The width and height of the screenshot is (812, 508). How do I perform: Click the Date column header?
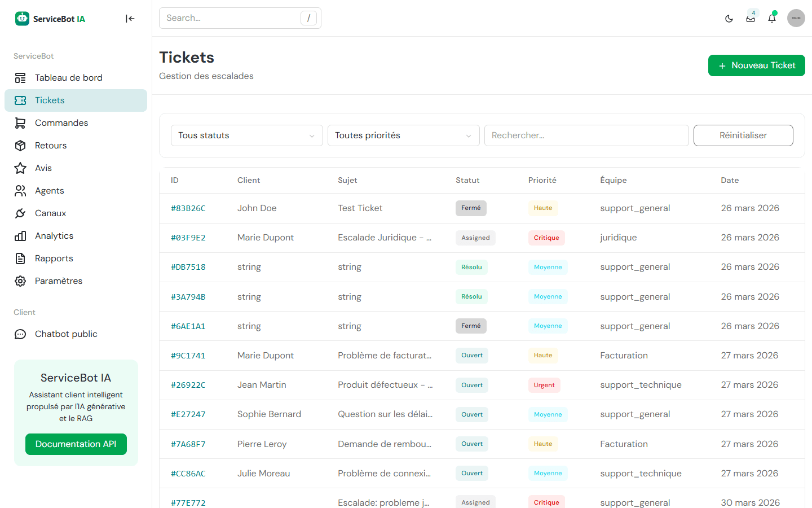point(730,180)
